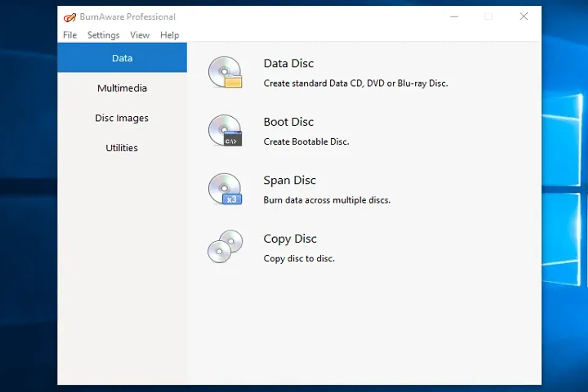The image size is (588, 392).
Task: Click 'Create Bootable Disc.' description
Action: tap(306, 142)
